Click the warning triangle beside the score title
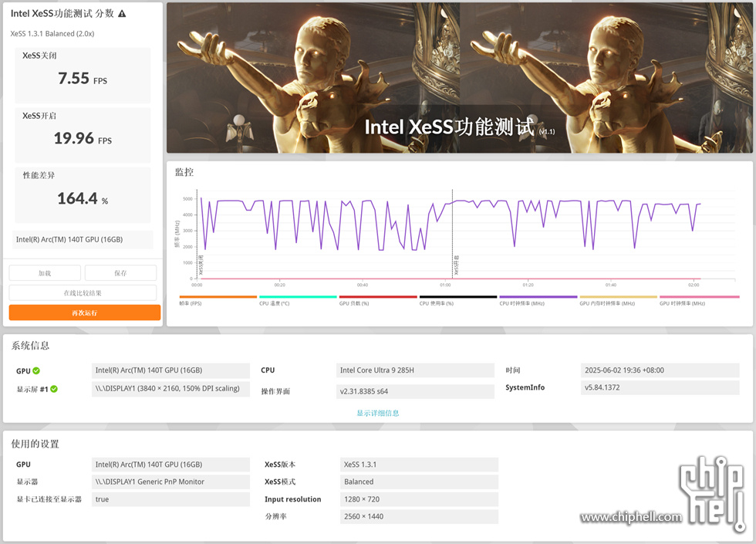Screen dimensions: 756x544 point(122,14)
